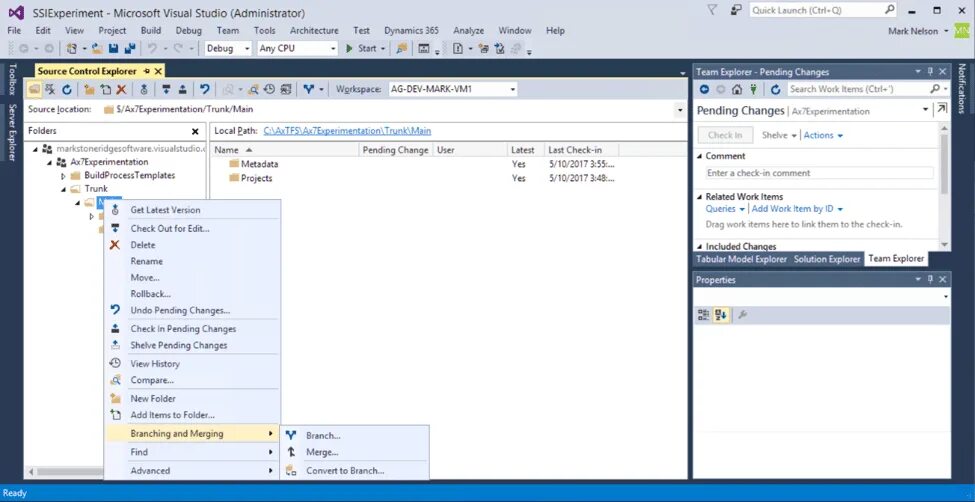This screenshot has width=975, height=502.
Task: Open Queries dropdown under Related Work Items
Action: pos(725,209)
